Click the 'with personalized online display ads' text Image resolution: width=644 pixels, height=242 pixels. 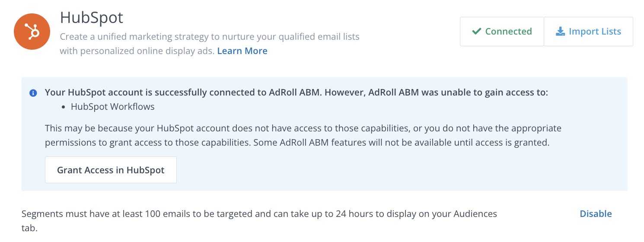tap(137, 51)
